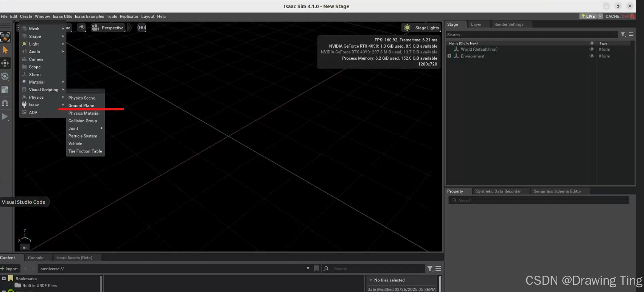Sort by Name (Old to New) header

pos(463,43)
